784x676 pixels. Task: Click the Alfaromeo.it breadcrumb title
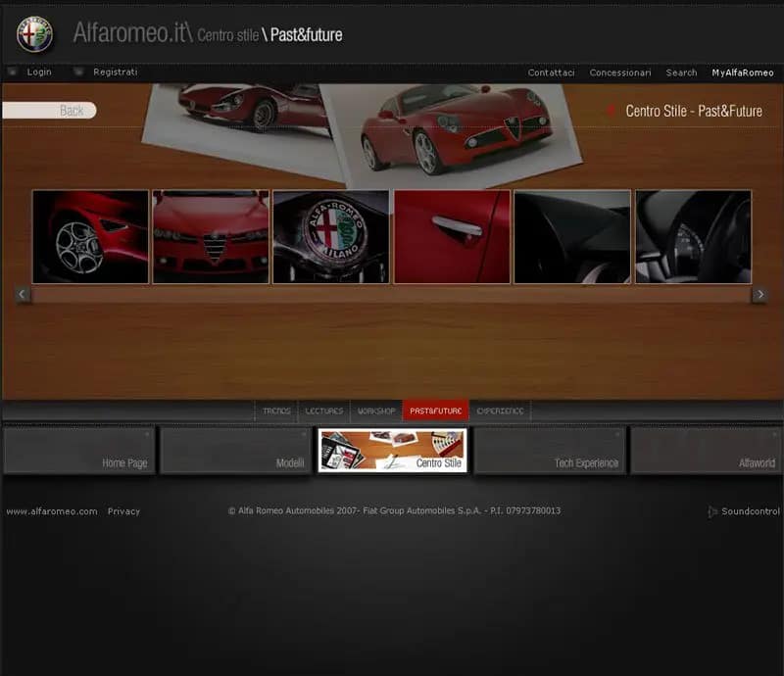tap(133, 32)
